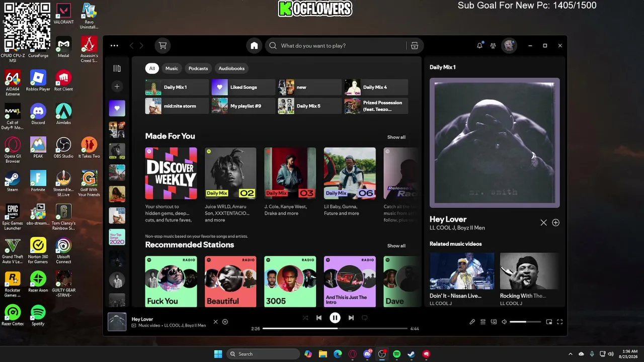Hide Hey Lover via X in side panel
This screenshot has height=362, width=644.
543,223
